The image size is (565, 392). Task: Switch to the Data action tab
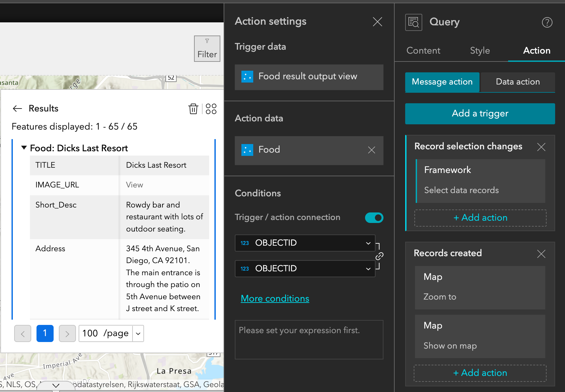(518, 82)
